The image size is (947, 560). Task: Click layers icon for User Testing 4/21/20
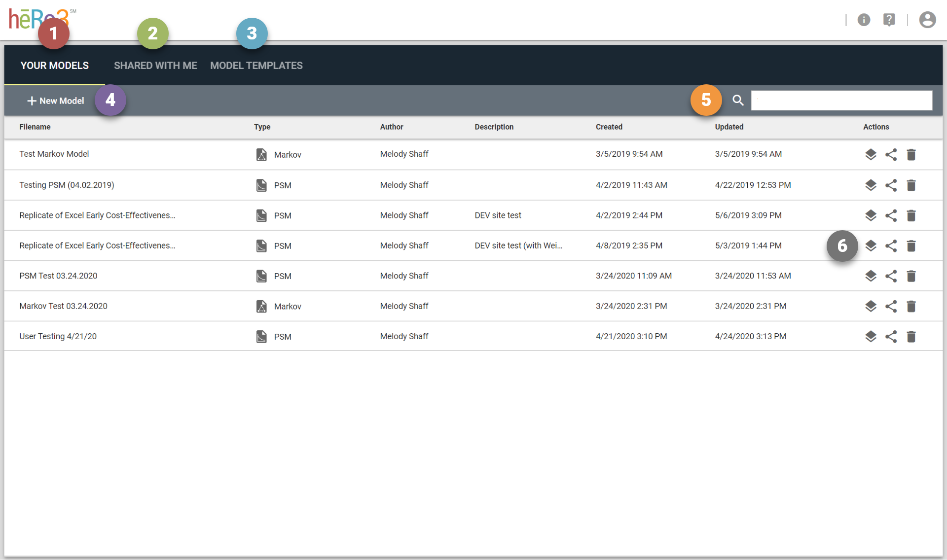(x=871, y=336)
